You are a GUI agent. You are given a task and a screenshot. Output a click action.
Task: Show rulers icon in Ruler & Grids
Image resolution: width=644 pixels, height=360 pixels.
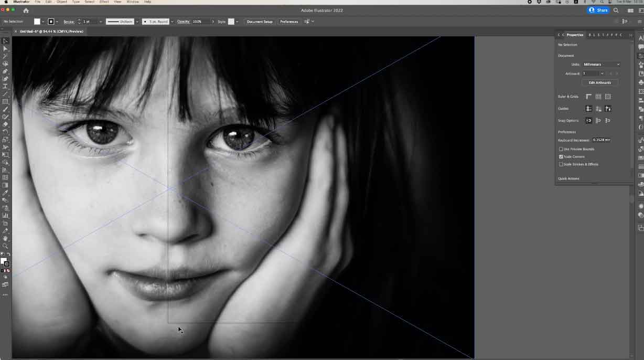click(588, 97)
